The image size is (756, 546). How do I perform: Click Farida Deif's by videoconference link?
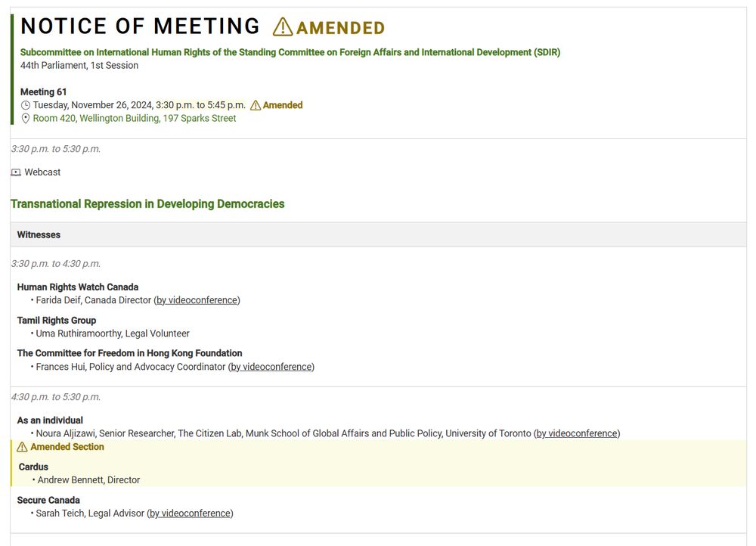197,300
